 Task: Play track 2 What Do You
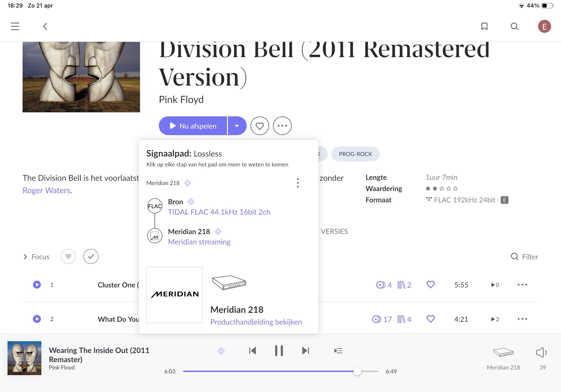37,319
